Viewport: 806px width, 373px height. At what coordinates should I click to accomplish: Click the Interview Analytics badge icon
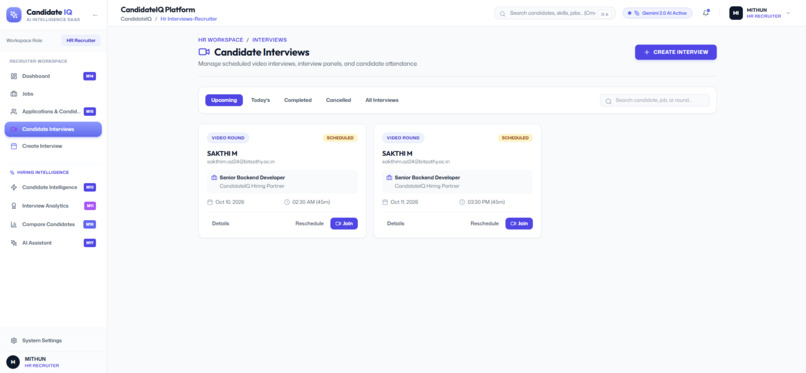point(14,206)
